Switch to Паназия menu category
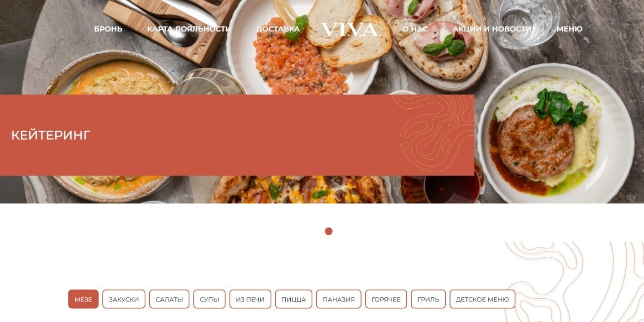 [x=339, y=299]
